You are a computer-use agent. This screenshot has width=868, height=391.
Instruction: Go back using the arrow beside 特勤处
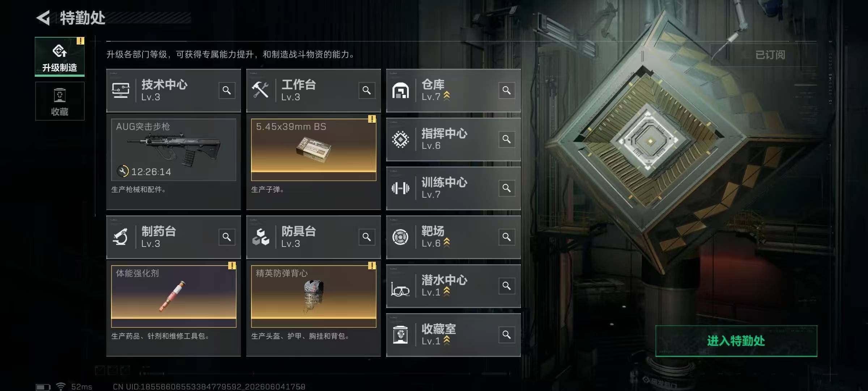pos(43,18)
